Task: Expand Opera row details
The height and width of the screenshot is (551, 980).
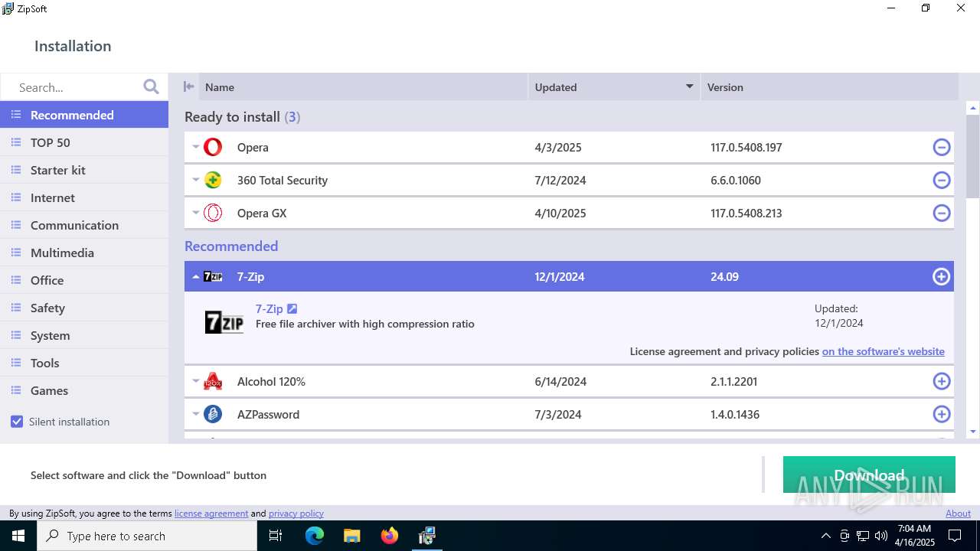Action: [196, 147]
